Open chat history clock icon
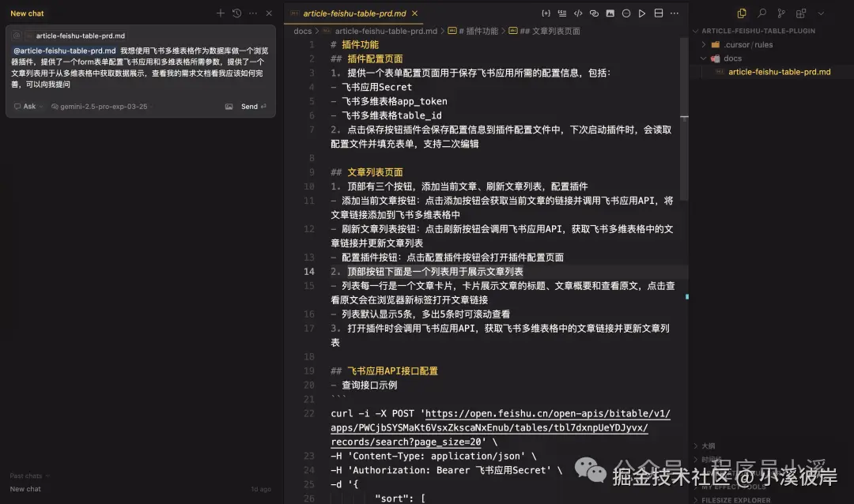The height and width of the screenshot is (504, 854). coord(236,13)
